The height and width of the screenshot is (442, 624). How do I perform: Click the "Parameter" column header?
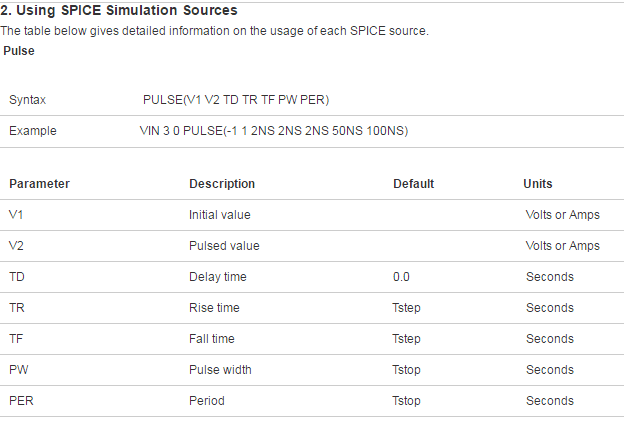[39, 184]
